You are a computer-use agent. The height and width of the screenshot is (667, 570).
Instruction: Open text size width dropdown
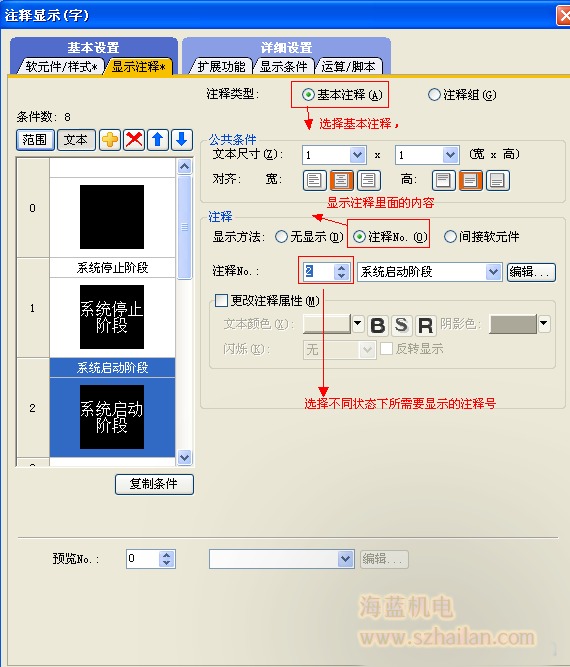pos(357,155)
